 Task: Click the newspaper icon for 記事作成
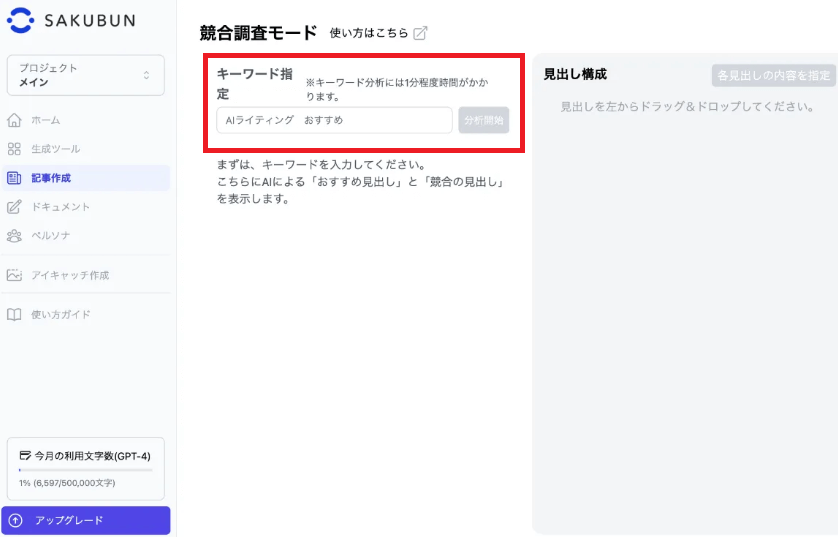(x=14, y=178)
